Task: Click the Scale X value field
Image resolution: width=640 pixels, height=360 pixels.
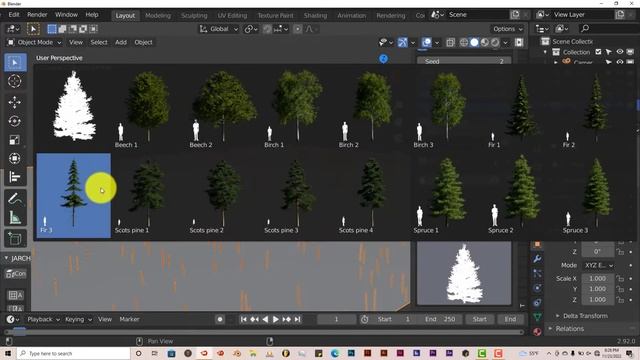Action: coord(598,278)
